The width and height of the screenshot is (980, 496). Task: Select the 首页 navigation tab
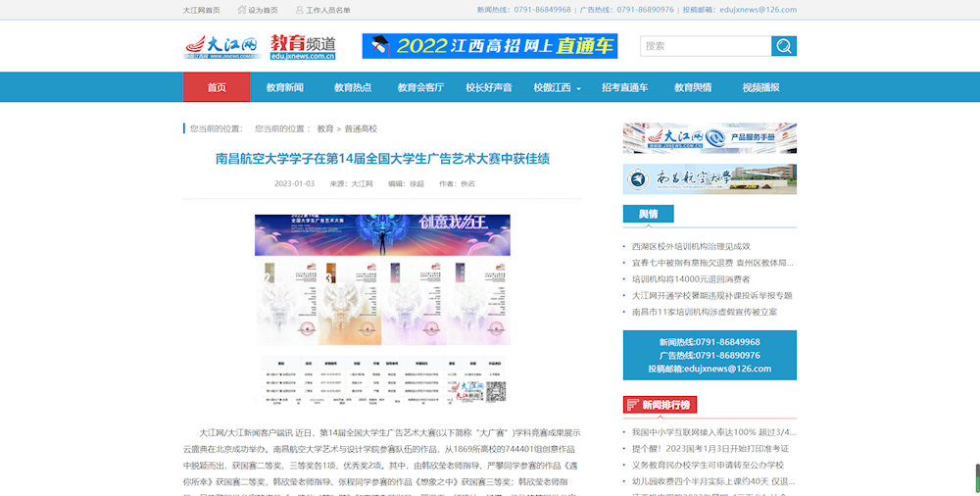pyautogui.click(x=217, y=87)
